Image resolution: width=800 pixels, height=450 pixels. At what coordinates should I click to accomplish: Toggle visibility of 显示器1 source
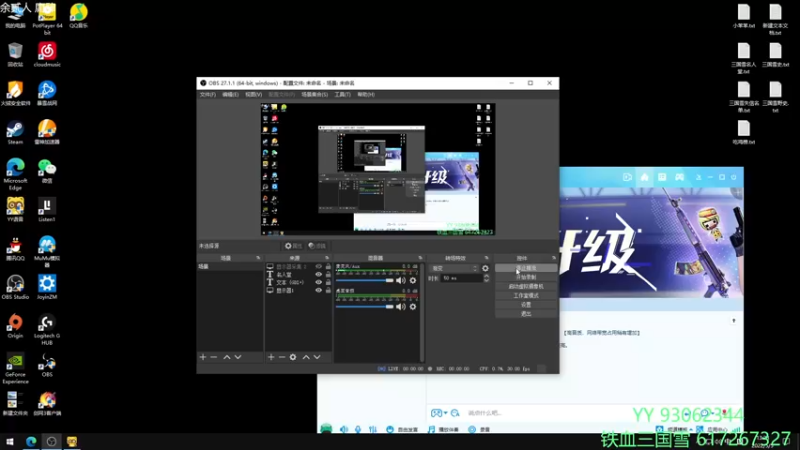coord(318,290)
